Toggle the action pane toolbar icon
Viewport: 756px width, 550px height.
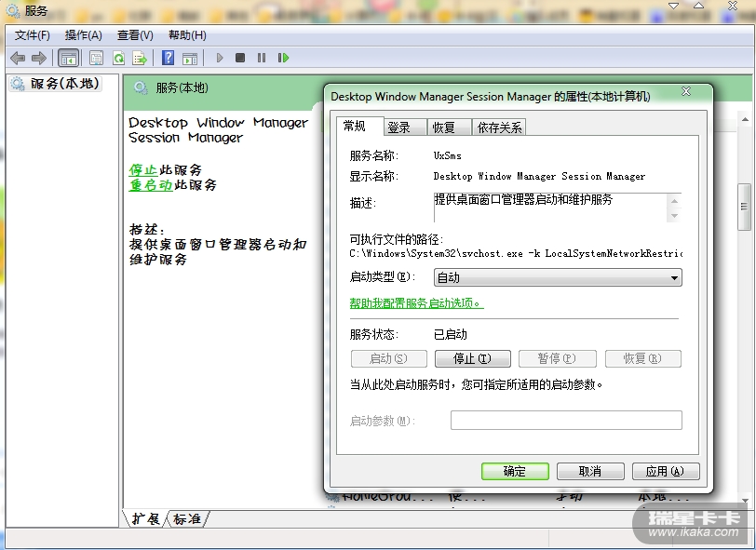click(x=190, y=59)
